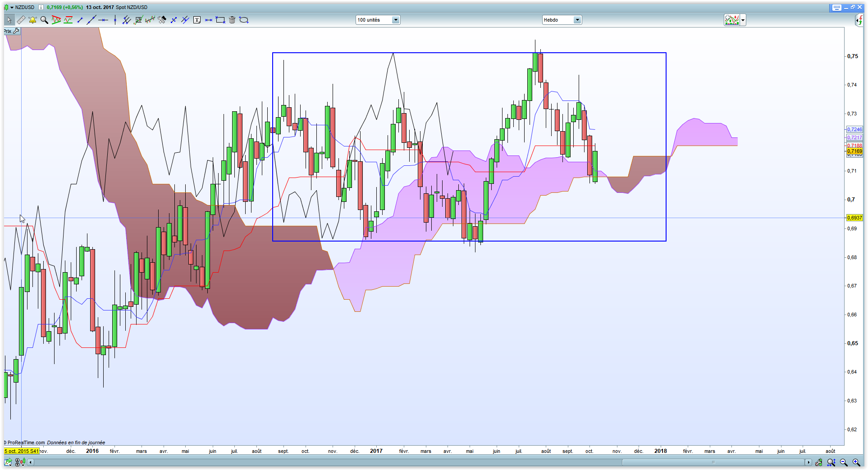Image resolution: width=868 pixels, height=470 pixels.
Task: Select the Fibonacci retracement tool
Action: pos(138,20)
